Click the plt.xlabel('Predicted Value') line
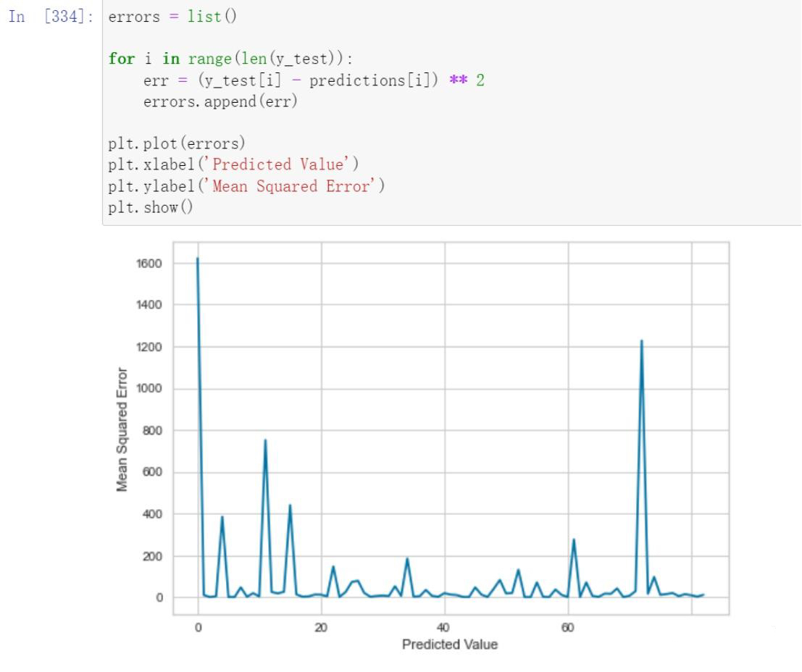Viewport: 802px width, 672px height. 233,164
